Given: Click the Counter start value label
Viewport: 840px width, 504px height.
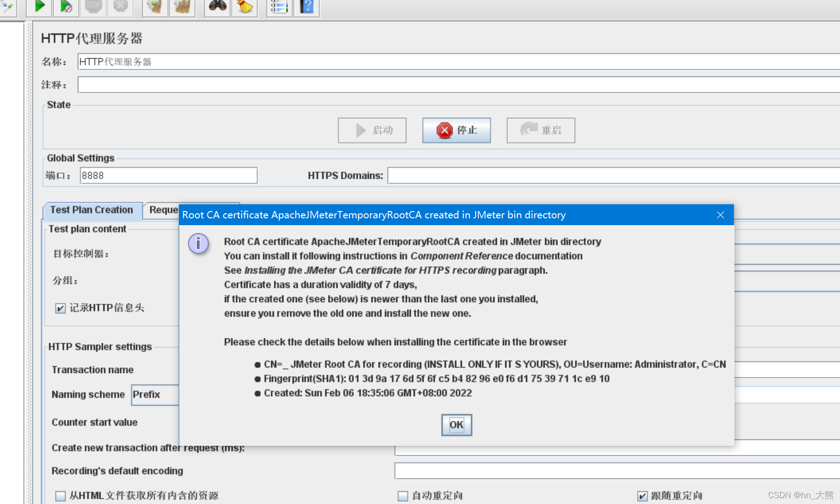Looking at the screenshot, I should point(94,423).
